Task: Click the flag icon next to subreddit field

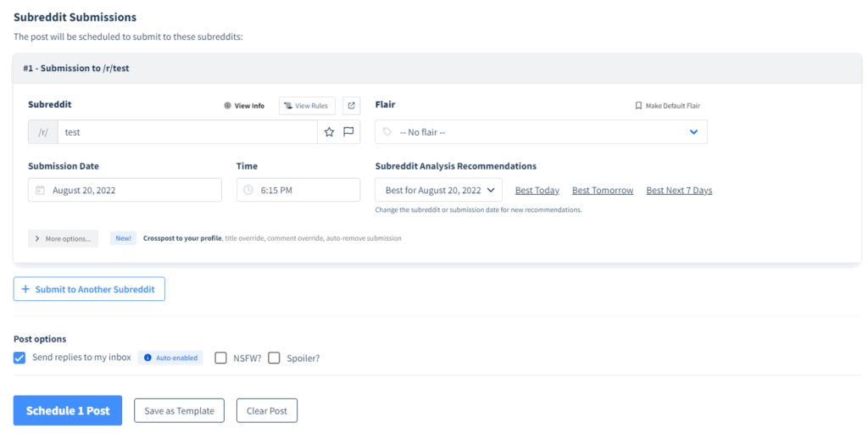Action: coord(348,132)
